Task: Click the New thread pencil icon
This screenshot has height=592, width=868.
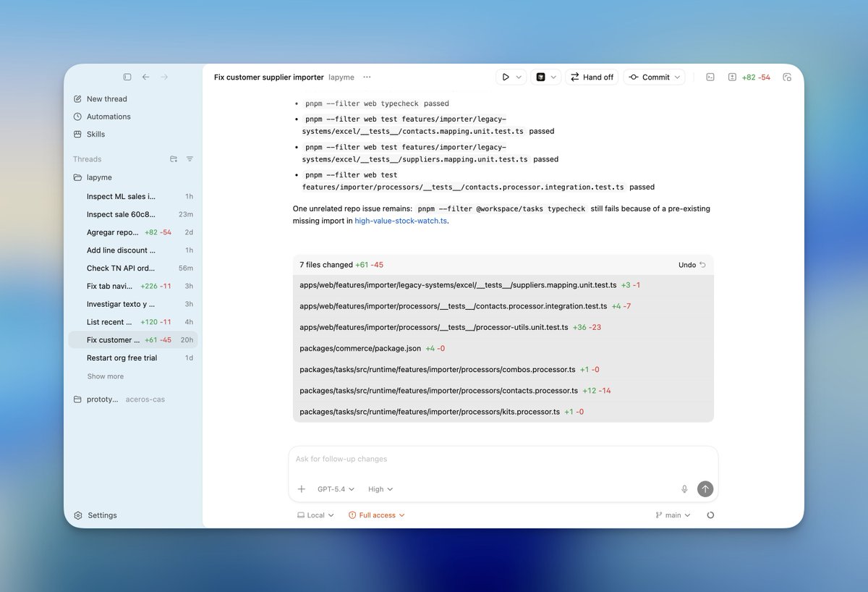Action: pos(77,99)
